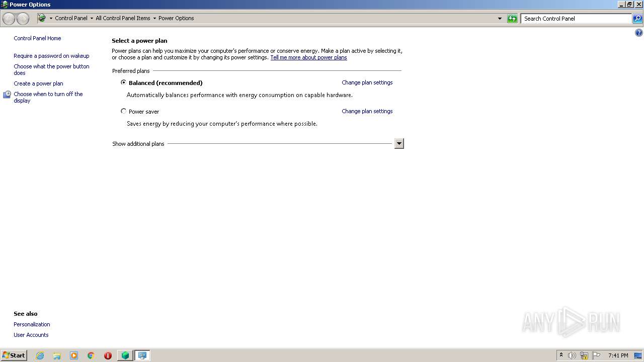Open the Start menu
Screen dimensions: 644x362
click(x=14, y=355)
